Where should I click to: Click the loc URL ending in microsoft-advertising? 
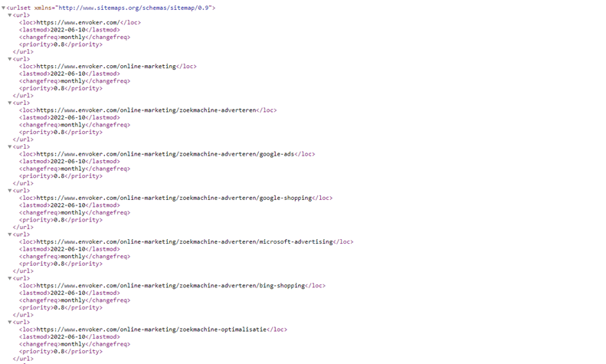coord(185,242)
